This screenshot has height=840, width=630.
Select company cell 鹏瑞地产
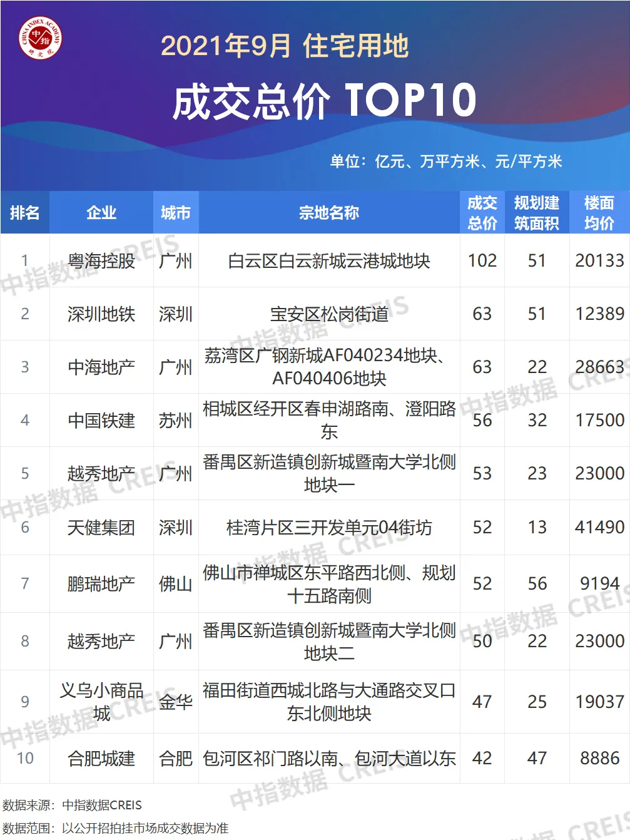click(101, 584)
